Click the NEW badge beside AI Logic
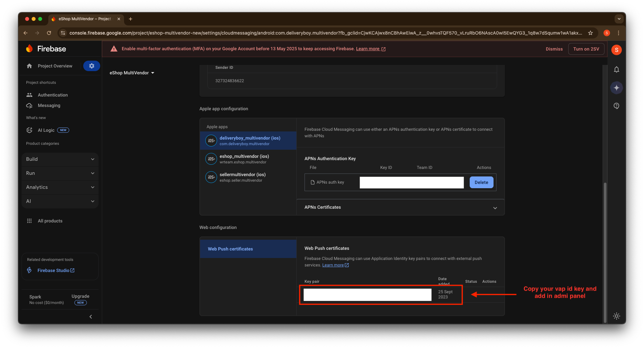 (63, 130)
